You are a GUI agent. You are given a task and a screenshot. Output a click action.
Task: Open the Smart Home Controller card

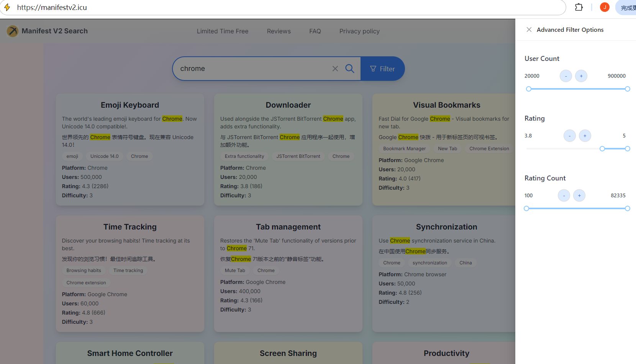click(130, 353)
